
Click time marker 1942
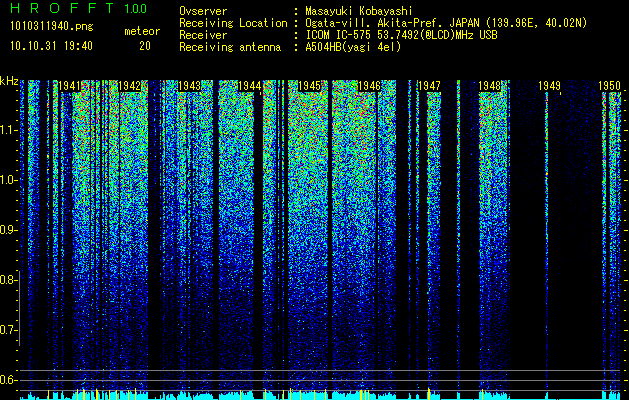(130, 86)
